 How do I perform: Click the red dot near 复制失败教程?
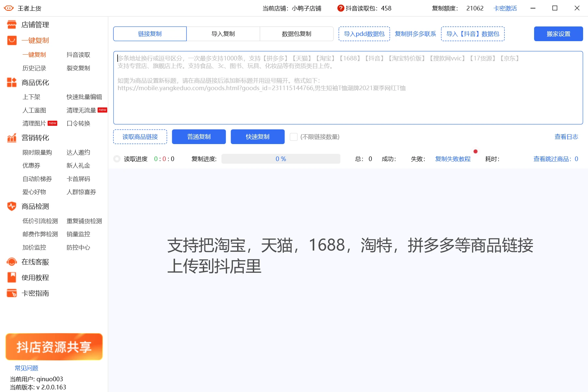click(x=476, y=151)
